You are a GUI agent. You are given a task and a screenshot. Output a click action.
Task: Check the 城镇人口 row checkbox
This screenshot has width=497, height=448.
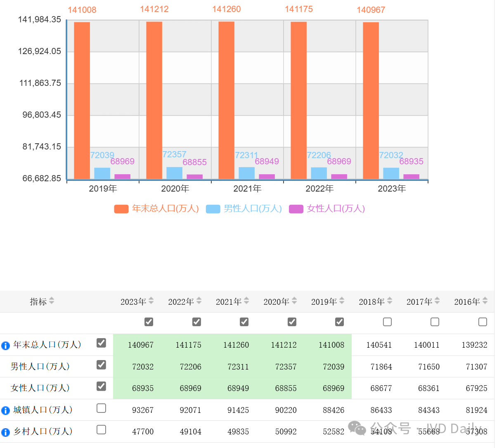click(101, 408)
